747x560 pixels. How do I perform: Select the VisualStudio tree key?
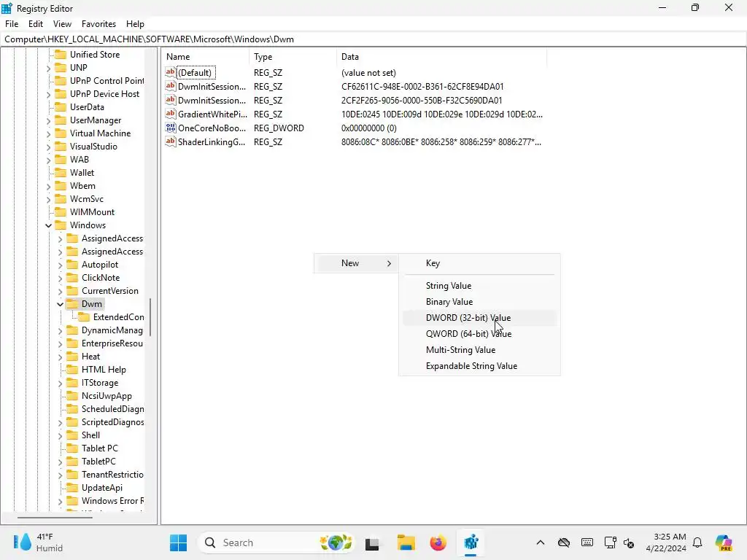coord(93,147)
